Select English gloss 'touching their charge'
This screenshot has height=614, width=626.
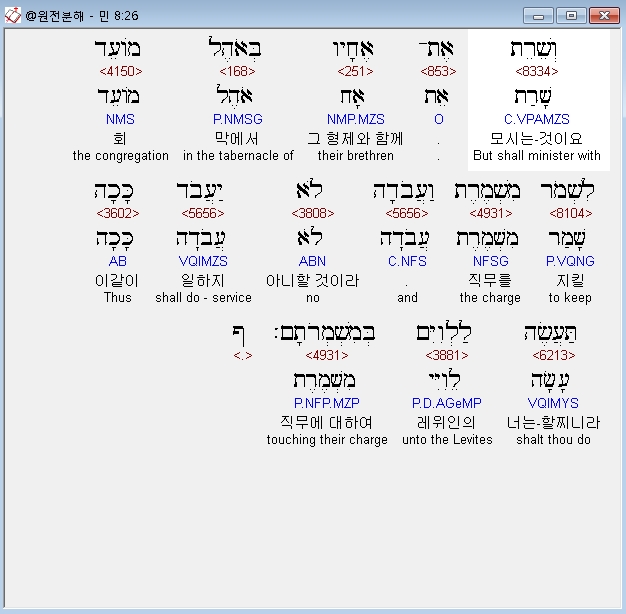point(327,440)
